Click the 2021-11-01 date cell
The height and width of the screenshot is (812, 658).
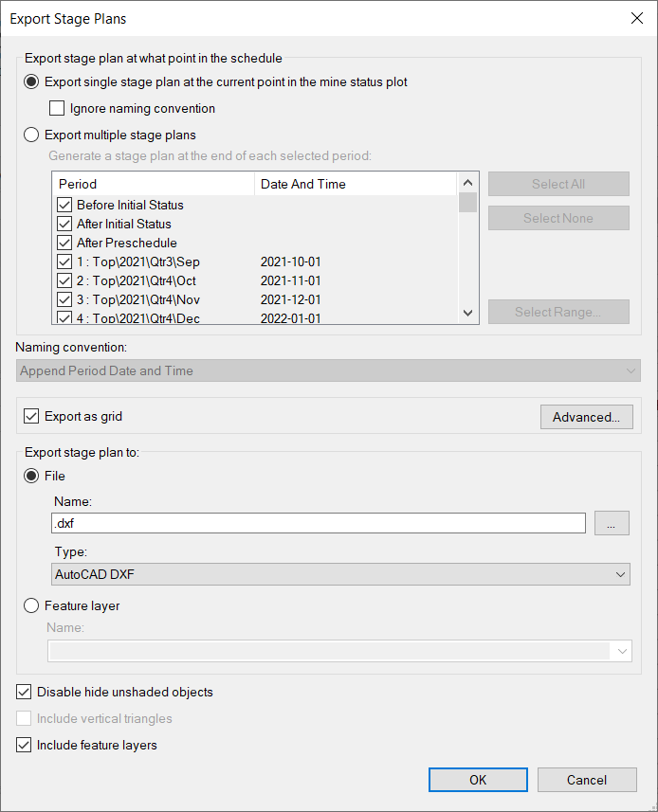pos(291,280)
